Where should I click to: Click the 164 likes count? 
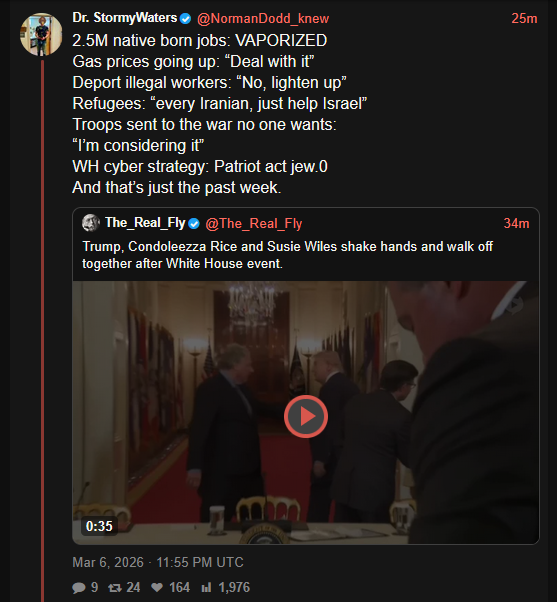pyautogui.click(x=179, y=587)
